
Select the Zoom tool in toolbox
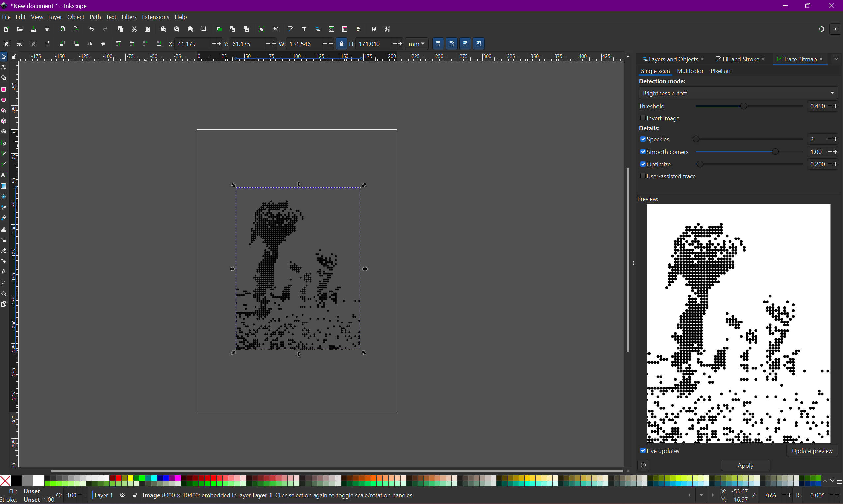point(4,294)
